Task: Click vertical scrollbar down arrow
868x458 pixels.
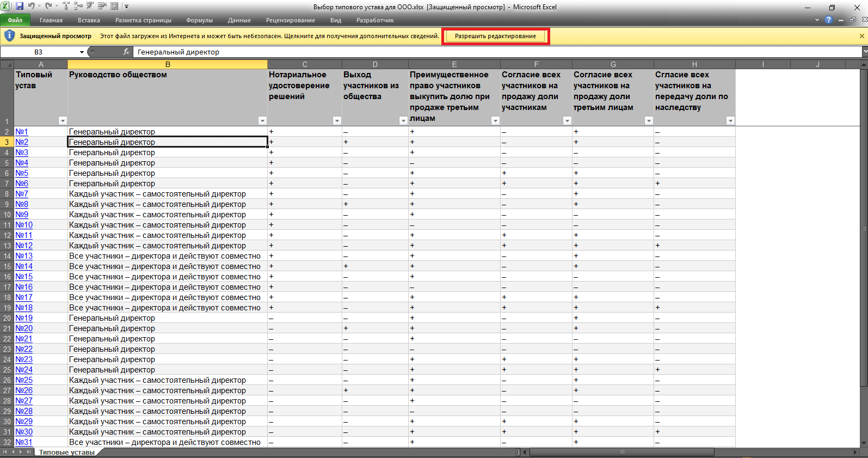Action: [x=864, y=444]
